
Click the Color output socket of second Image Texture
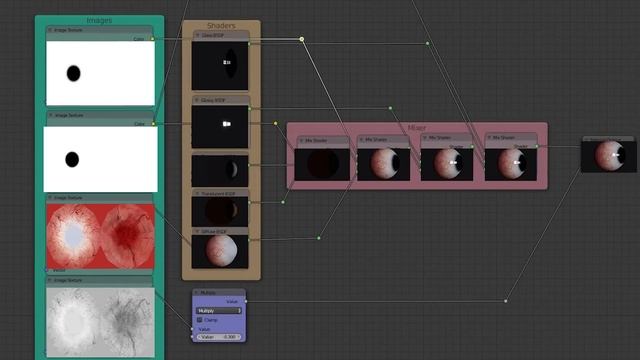point(153,124)
